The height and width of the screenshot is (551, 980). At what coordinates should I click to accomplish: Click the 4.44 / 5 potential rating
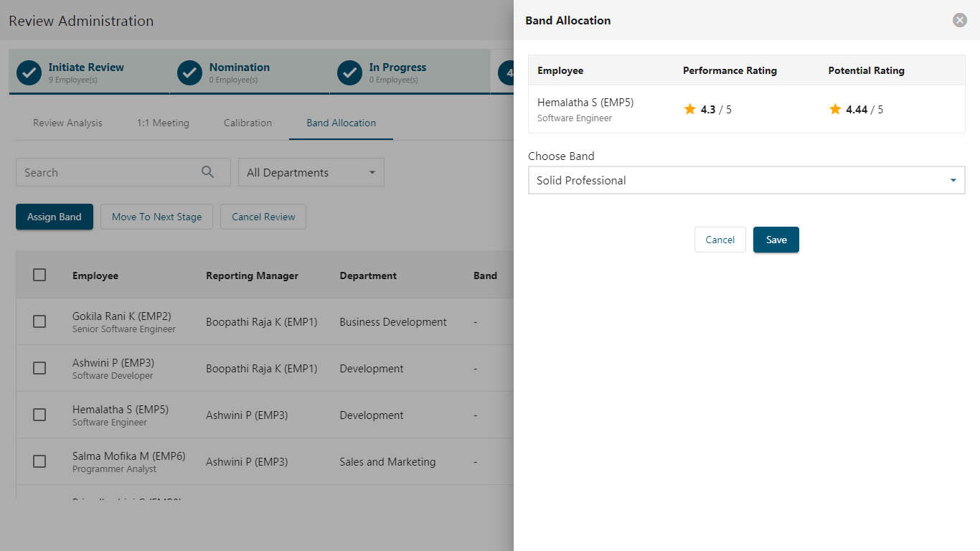coord(864,110)
